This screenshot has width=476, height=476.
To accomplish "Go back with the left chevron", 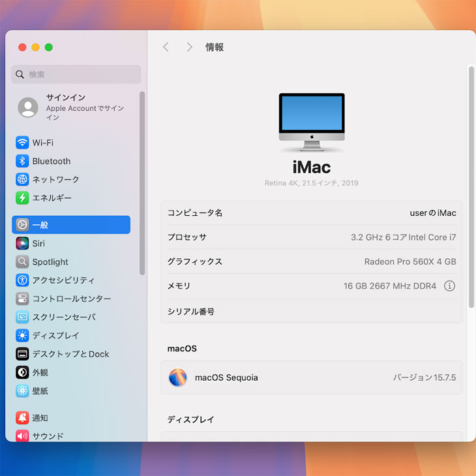I will click(166, 47).
